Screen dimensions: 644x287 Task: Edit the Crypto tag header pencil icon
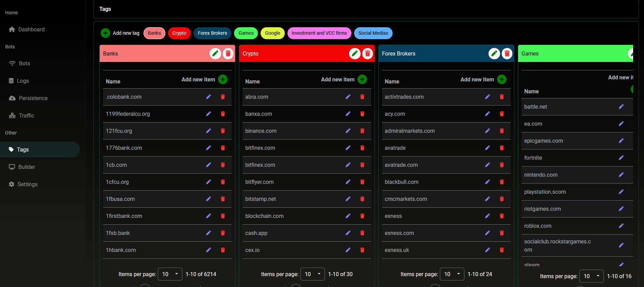click(354, 53)
